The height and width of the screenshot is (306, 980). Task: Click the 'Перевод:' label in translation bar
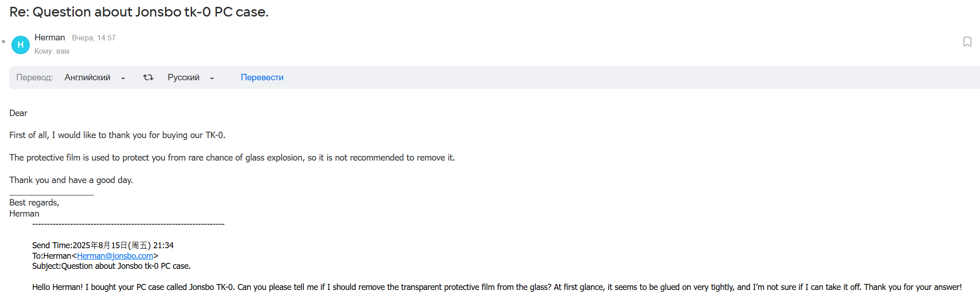(34, 78)
